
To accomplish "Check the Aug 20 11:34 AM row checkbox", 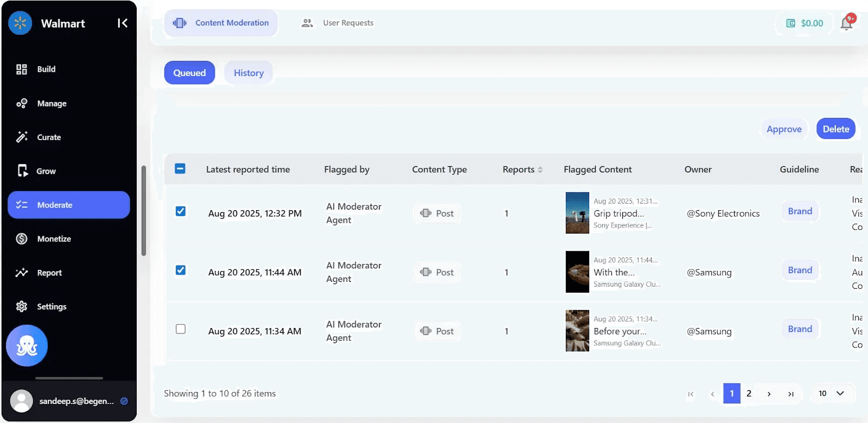I will 181,329.
